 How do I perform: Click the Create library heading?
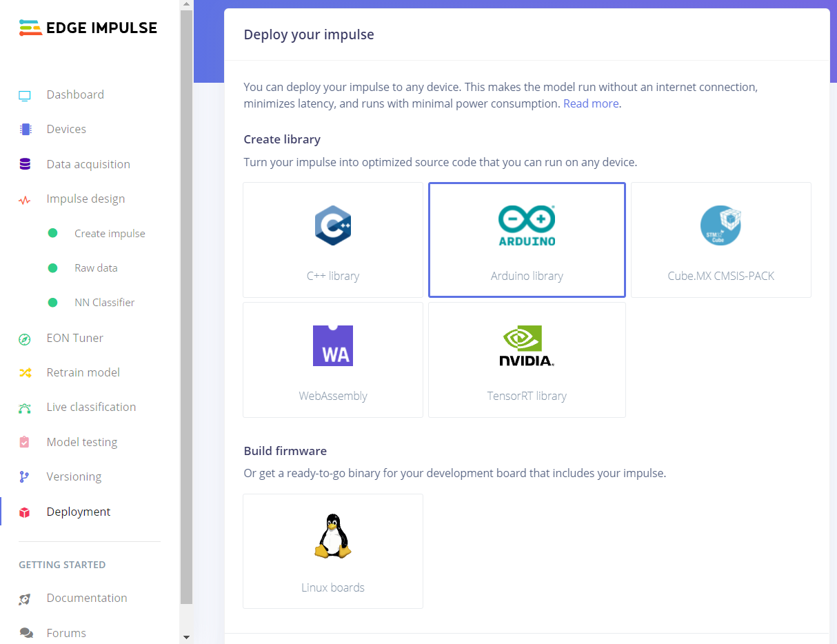[282, 139]
